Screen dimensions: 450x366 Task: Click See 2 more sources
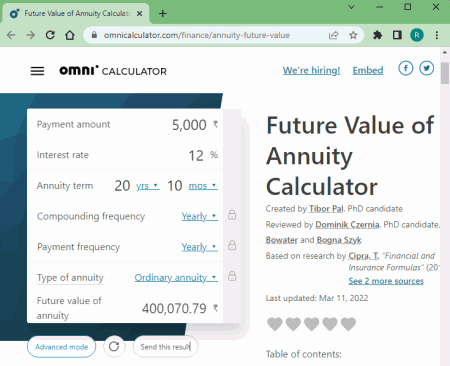386,281
